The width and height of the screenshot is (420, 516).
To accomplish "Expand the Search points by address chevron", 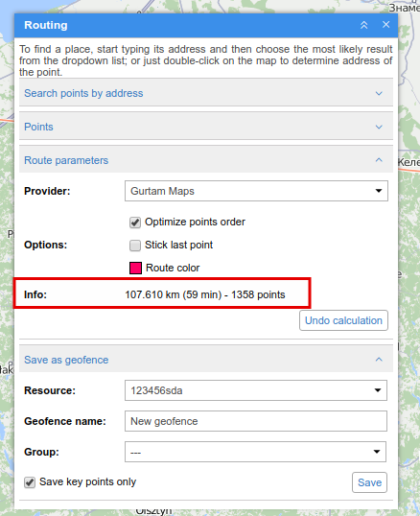I will point(379,93).
